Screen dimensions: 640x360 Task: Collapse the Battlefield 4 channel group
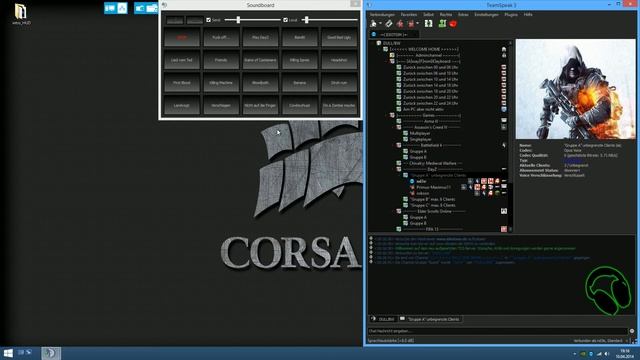point(393,145)
